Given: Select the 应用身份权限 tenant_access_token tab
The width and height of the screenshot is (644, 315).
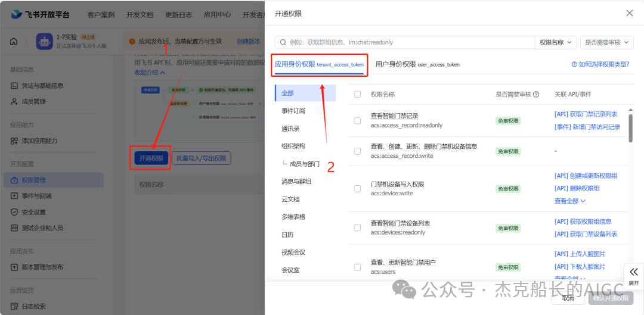Looking at the screenshot, I should click(319, 64).
